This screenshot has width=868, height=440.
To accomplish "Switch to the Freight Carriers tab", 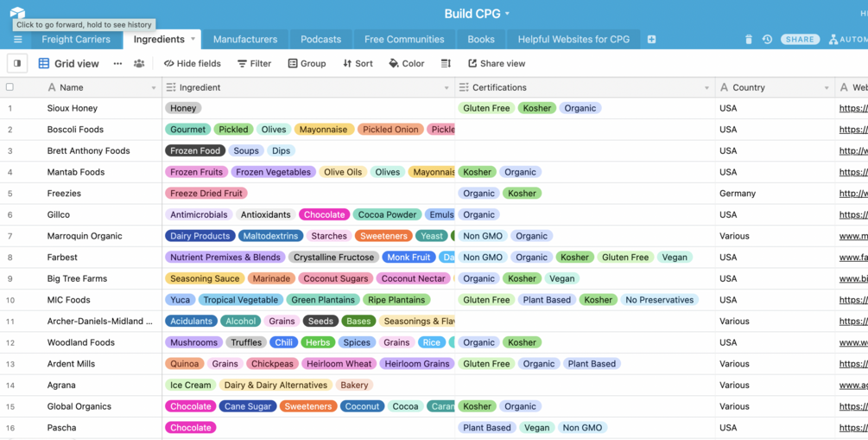I will (x=76, y=40).
